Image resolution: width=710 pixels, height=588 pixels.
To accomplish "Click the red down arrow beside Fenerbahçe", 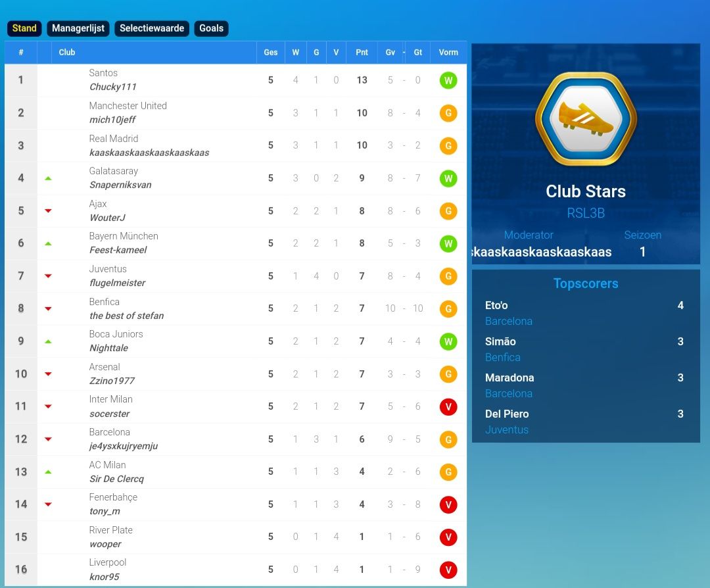I will click(48, 504).
